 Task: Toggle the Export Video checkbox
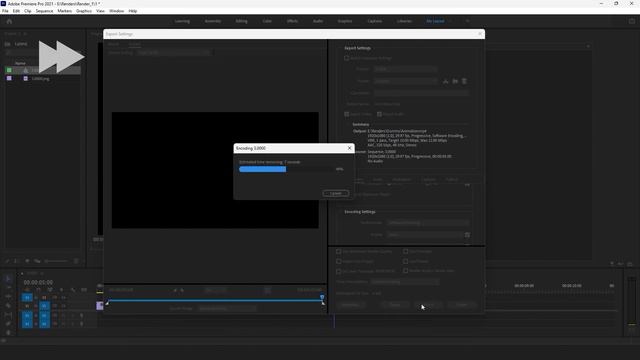pyautogui.click(x=347, y=114)
